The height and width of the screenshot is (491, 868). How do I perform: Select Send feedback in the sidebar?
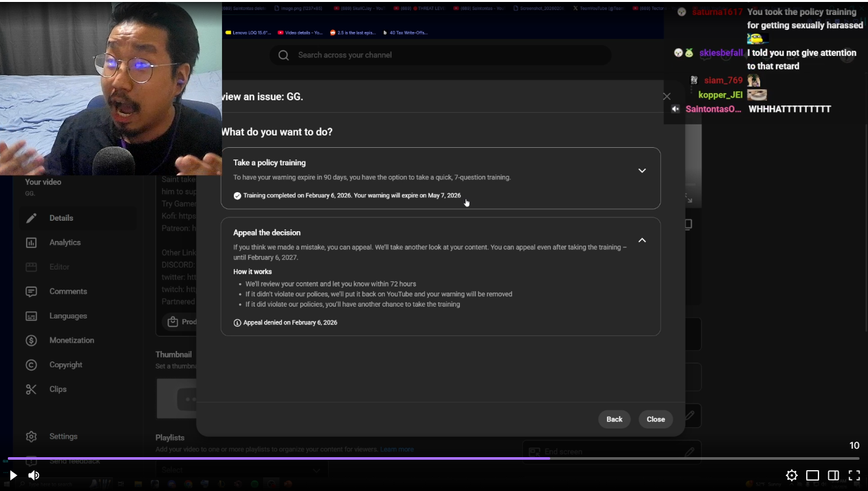[x=74, y=461]
